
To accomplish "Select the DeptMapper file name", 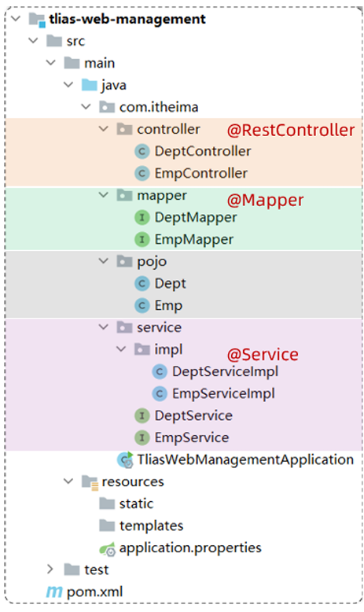I will pos(196,218).
